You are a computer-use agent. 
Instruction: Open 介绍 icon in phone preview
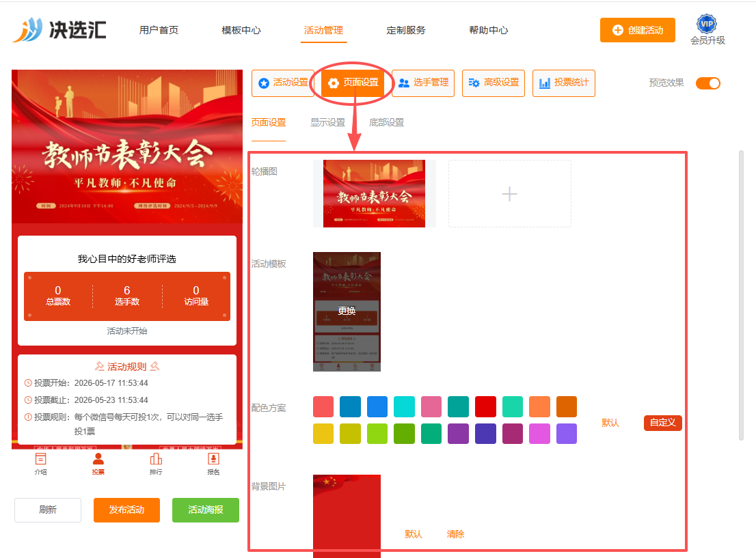[x=40, y=464]
